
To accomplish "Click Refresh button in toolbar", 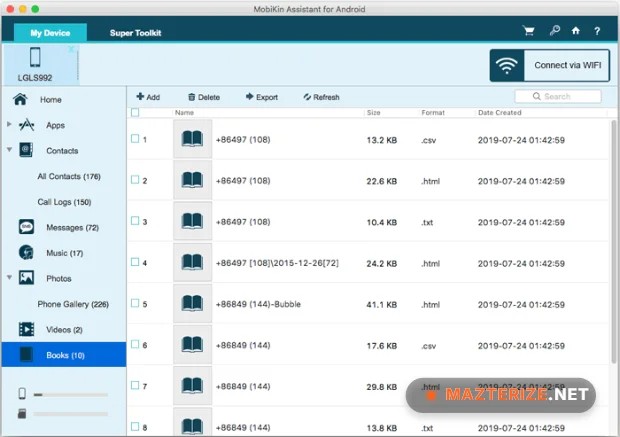I will click(321, 97).
